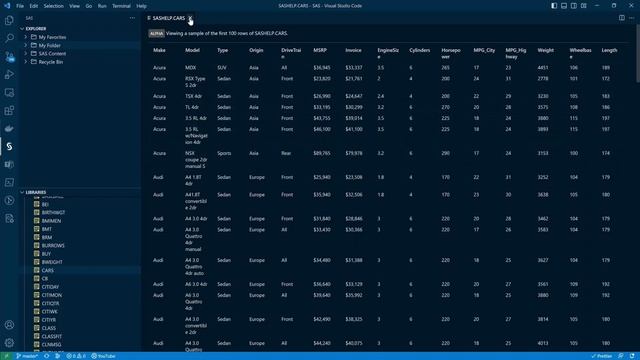
Task: Click the MSRP column header
Action: (320, 50)
